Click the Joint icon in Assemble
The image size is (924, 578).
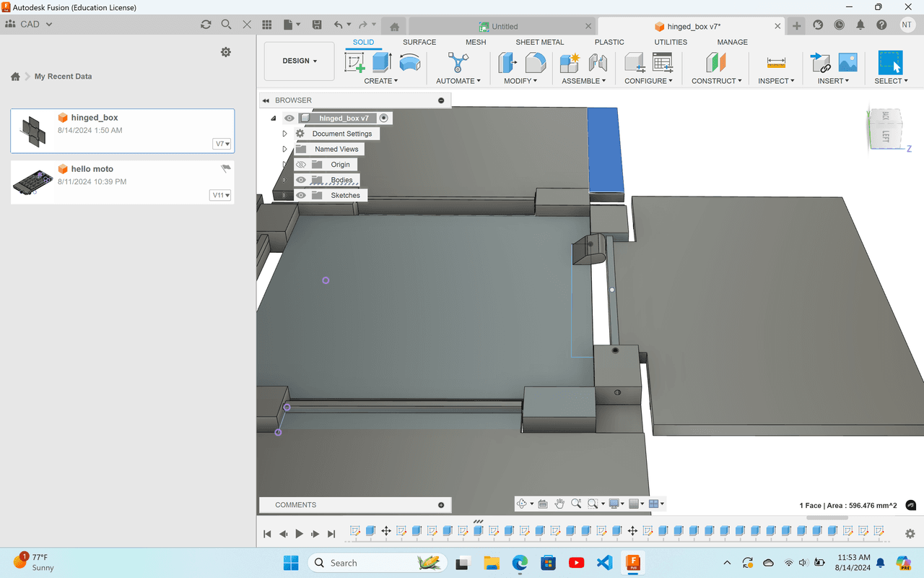(598, 63)
